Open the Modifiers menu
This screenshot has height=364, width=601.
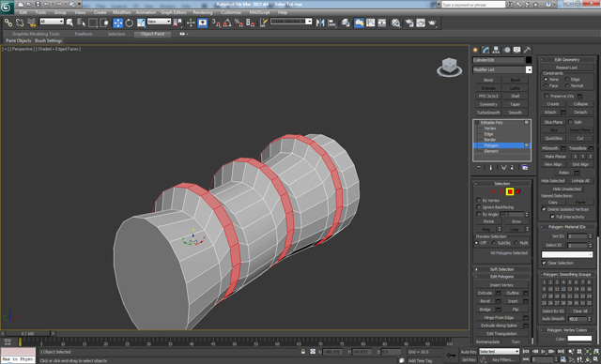(121, 12)
